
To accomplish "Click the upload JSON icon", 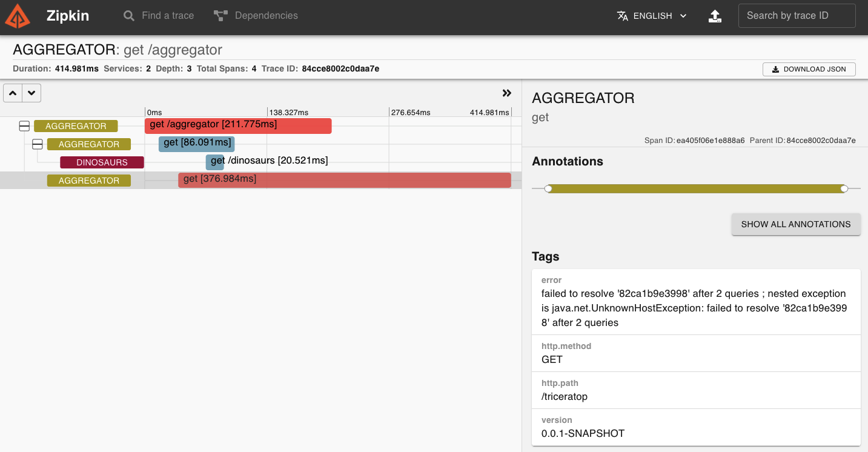I will [x=715, y=16].
